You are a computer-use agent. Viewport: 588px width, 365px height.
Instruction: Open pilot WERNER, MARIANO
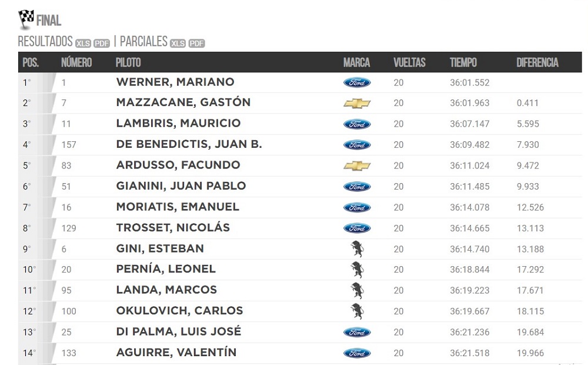pos(175,82)
